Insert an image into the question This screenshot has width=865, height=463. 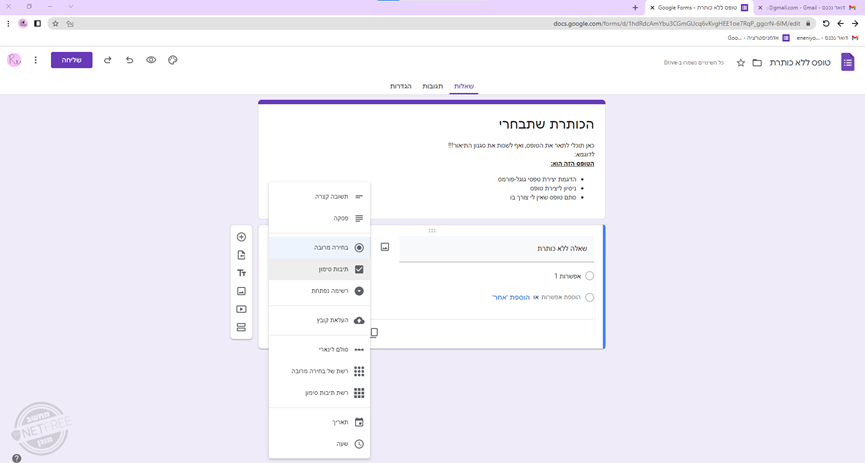pos(385,247)
